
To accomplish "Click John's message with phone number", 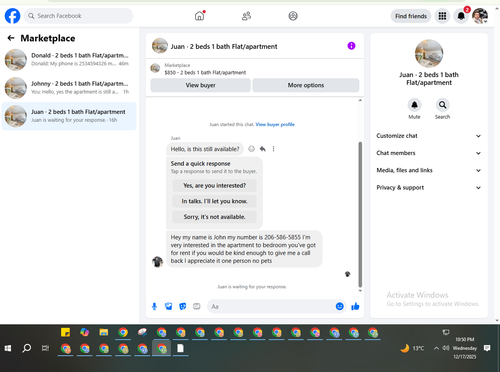I will tap(244, 249).
